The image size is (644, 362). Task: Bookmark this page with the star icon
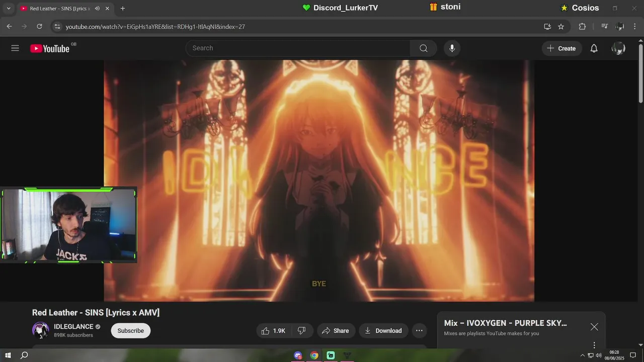pyautogui.click(x=561, y=26)
